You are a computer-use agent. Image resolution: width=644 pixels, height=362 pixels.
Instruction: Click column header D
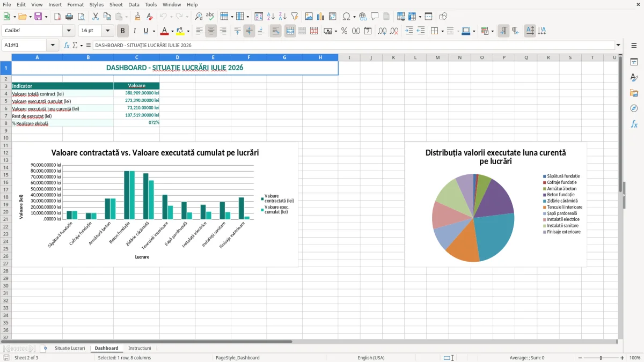point(177,57)
